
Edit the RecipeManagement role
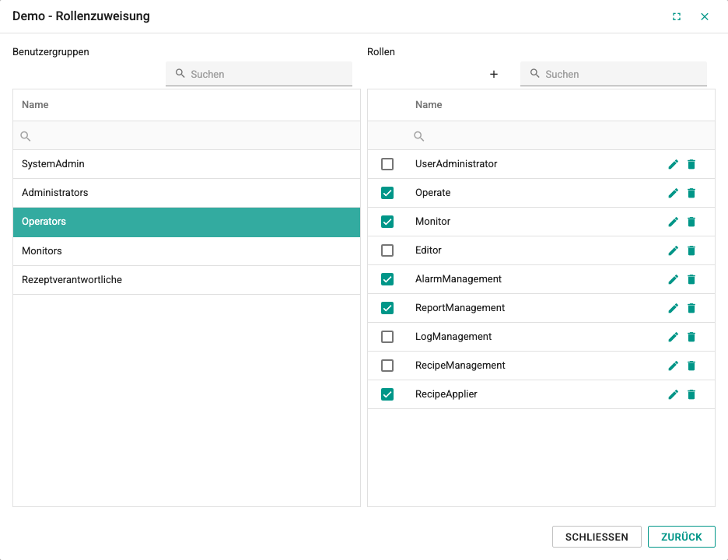(673, 366)
